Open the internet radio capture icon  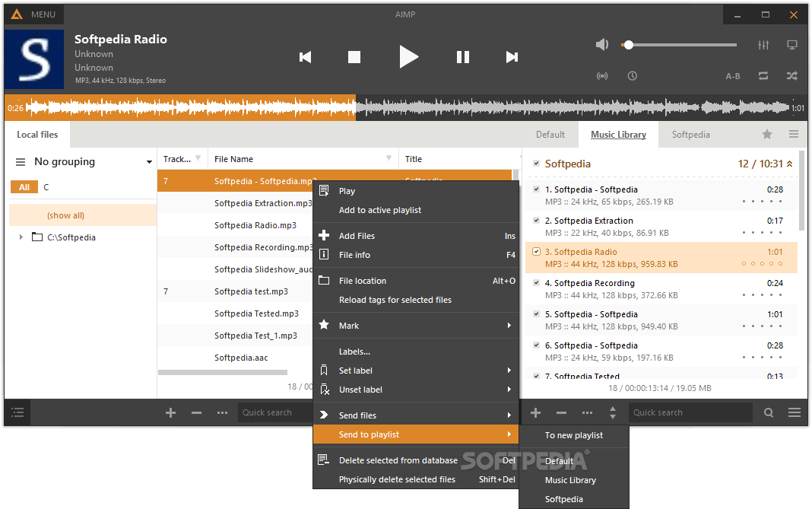(x=601, y=75)
